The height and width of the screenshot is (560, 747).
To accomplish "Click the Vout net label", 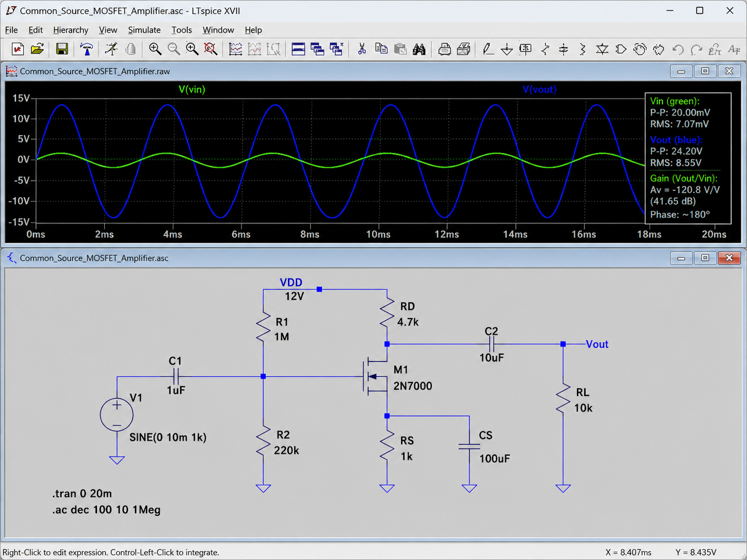I will [x=597, y=344].
